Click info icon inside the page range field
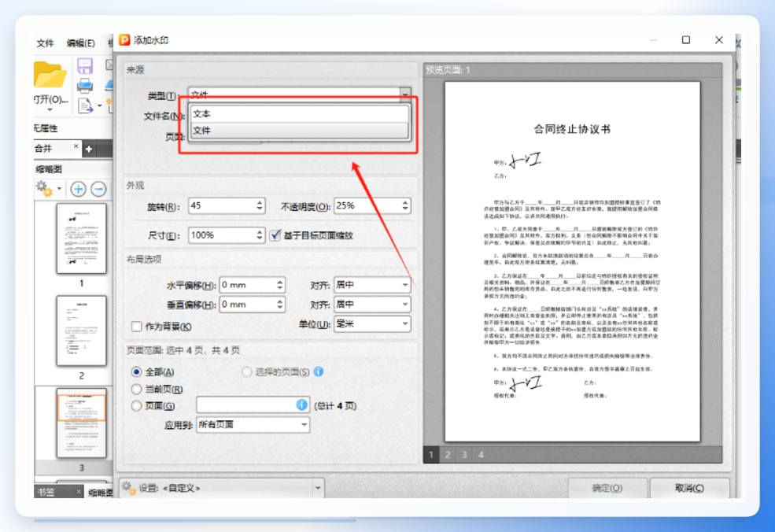 pyautogui.click(x=301, y=405)
